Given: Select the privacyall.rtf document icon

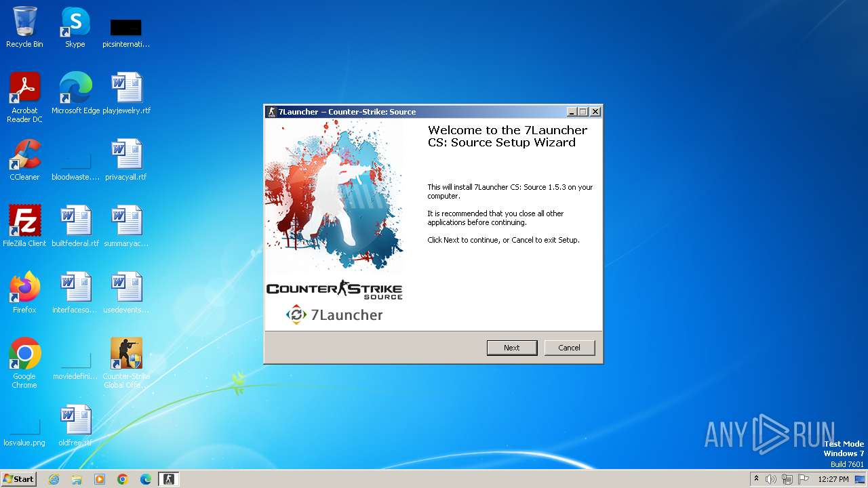Looking at the screenshot, I should pos(126,160).
